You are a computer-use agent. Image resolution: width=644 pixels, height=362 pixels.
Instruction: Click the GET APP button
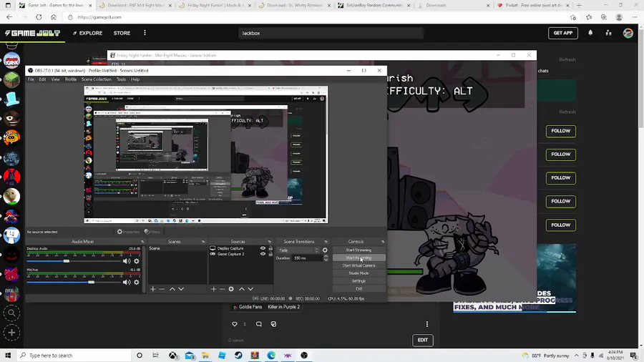[x=562, y=33]
